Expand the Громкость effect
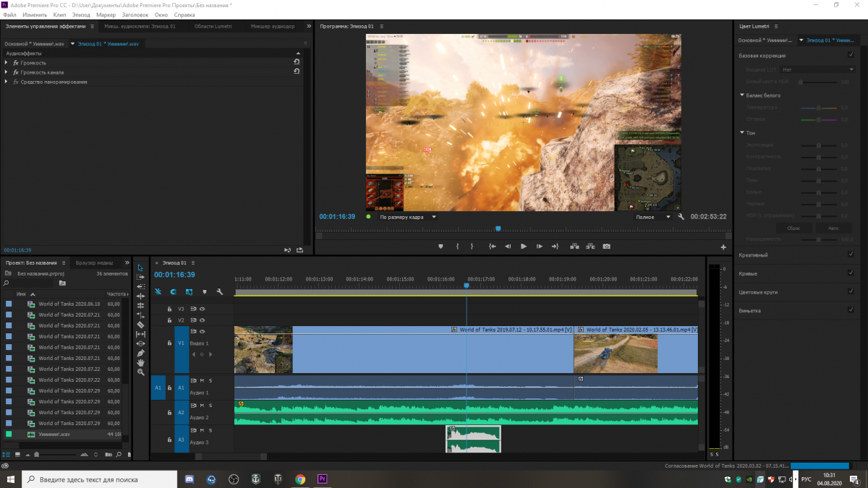Viewport: 868px width, 488px height. 7,63
